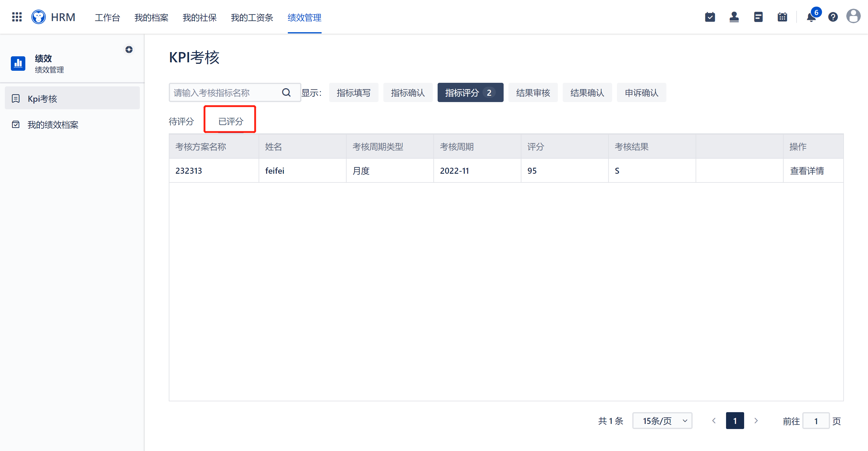Viewport: 868px width, 451px height.
Task: Click the Kpi考核 document icon in the sidebar
Action: (x=15, y=99)
